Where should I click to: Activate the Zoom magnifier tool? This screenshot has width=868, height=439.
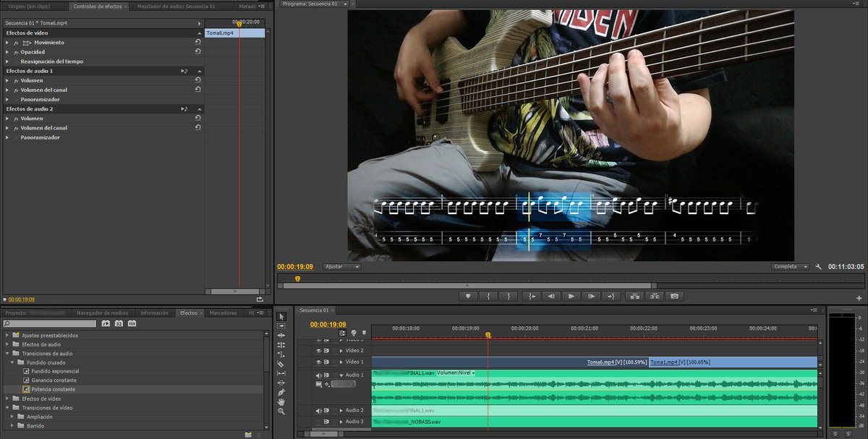(281, 411)
